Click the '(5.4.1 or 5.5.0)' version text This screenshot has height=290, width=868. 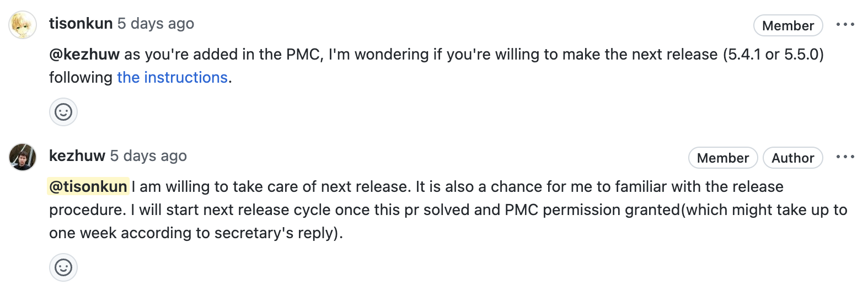(773, 55)
